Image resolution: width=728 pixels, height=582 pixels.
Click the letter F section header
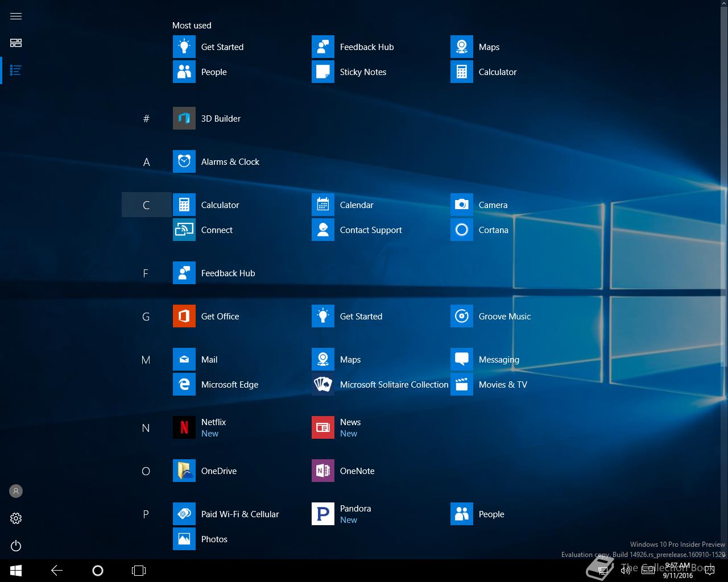click(x=146, y=273)
